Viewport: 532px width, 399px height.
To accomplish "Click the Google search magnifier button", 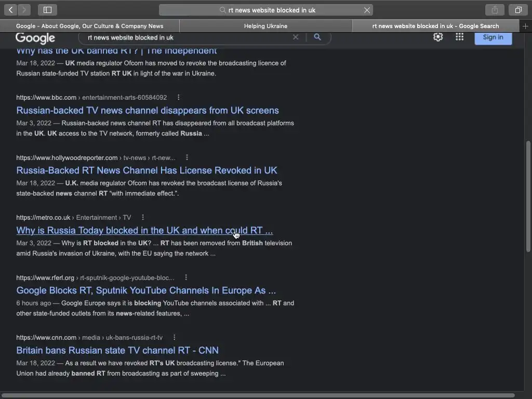I will pyautogui.click(x=317, y=37).
